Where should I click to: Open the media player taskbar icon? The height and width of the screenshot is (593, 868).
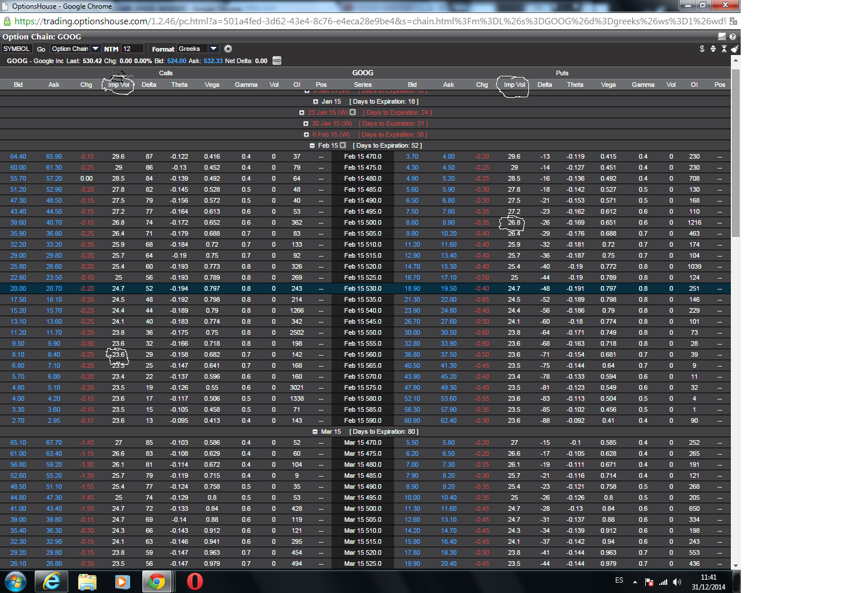coord(122,581)
